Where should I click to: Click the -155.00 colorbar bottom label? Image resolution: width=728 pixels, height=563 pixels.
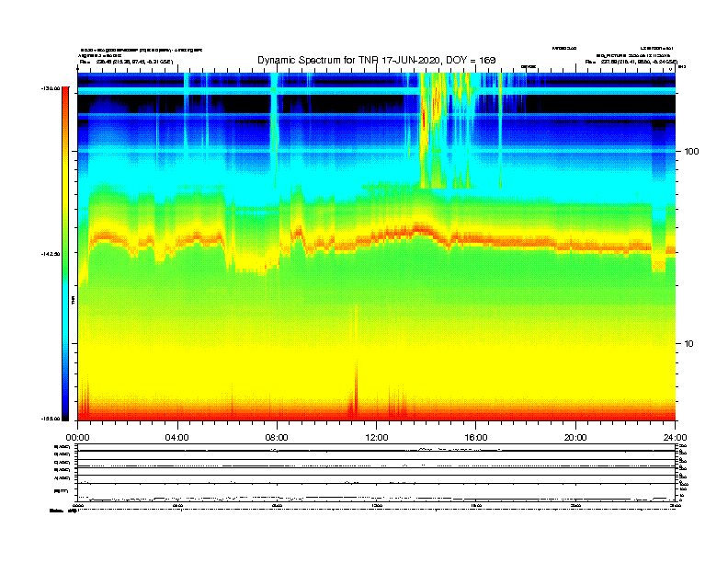pyautogui.click(x=51, y=419)
